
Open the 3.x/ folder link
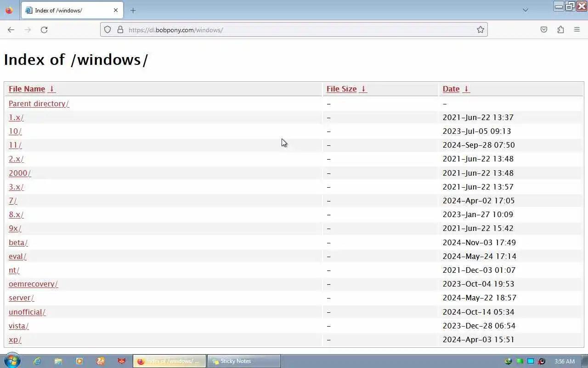point(16,187)
